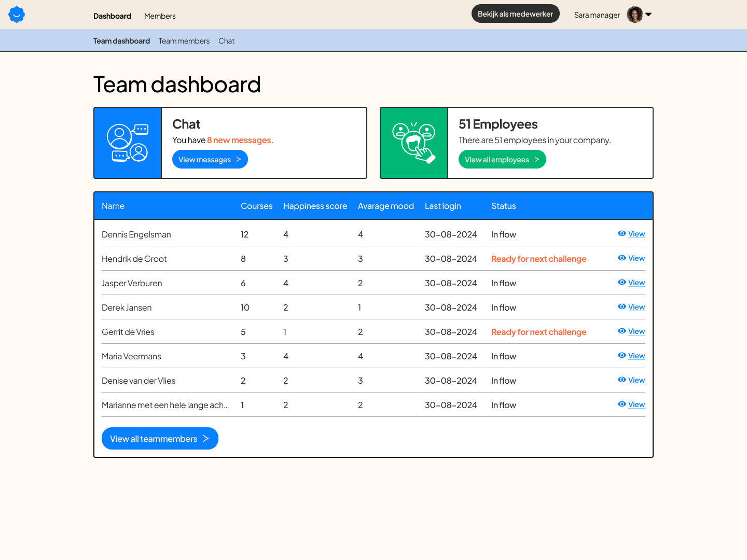Viewport: 747px width, 560px height.
Task: Click the Chat card title
Action: click(186, 124)
